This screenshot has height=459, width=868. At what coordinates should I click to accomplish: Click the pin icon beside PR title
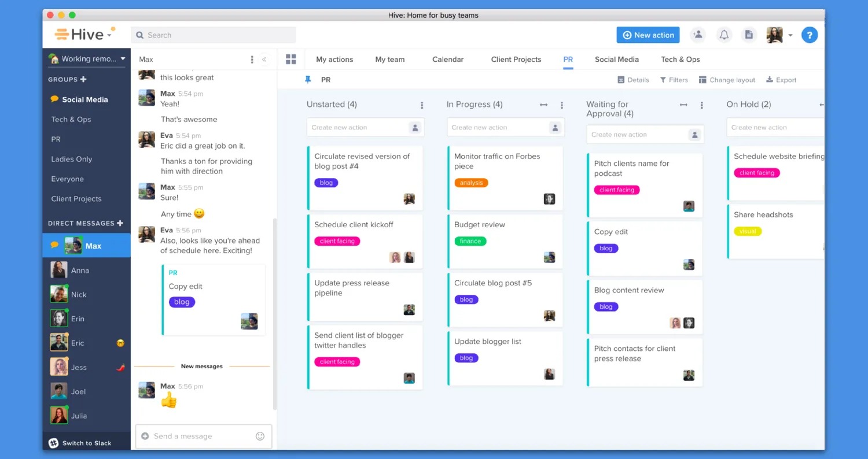pos(308,80)
